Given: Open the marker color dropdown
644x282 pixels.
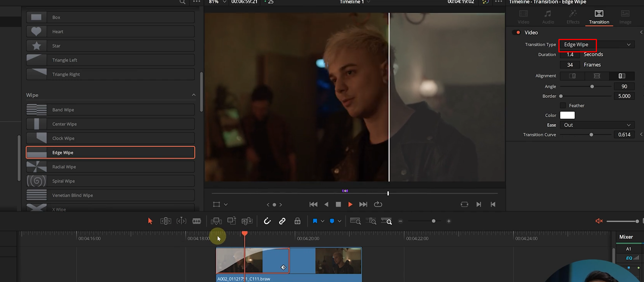Looking at the screenshot, I should (x=339, y=221).
